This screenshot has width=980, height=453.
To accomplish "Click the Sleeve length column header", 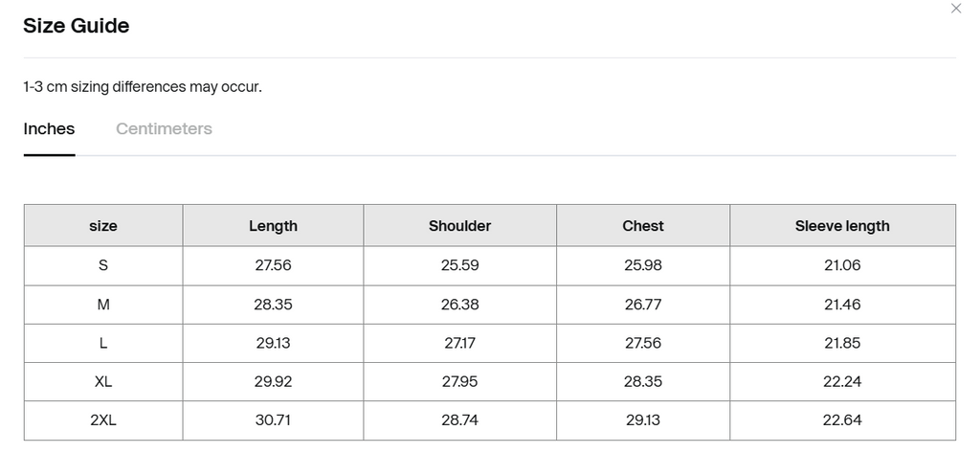I will 842,226.
